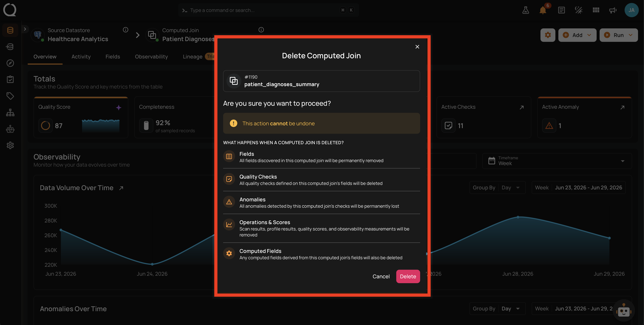Screen dimensions: 644x325
Task: Switch to the Fields tab
Action: [113, 57]
